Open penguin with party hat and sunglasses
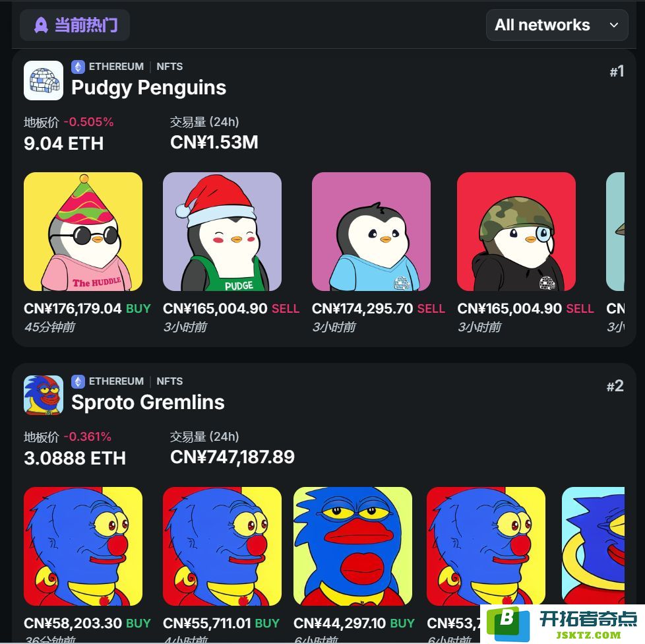 pos(83,232)
